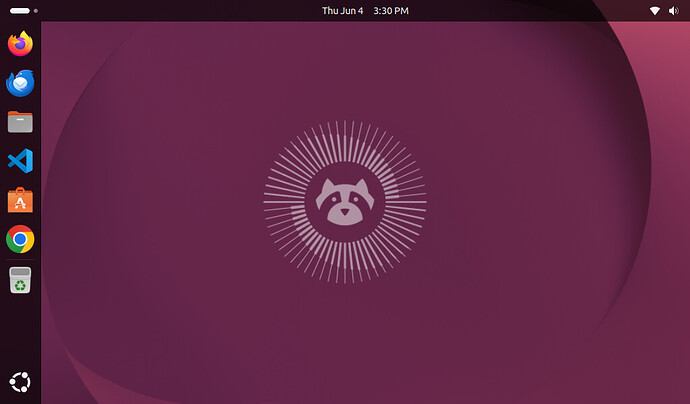The width and height of the screenshot is (690, 404).
Task: Show applications with the Ubuntu logo button
Action: 20,382
